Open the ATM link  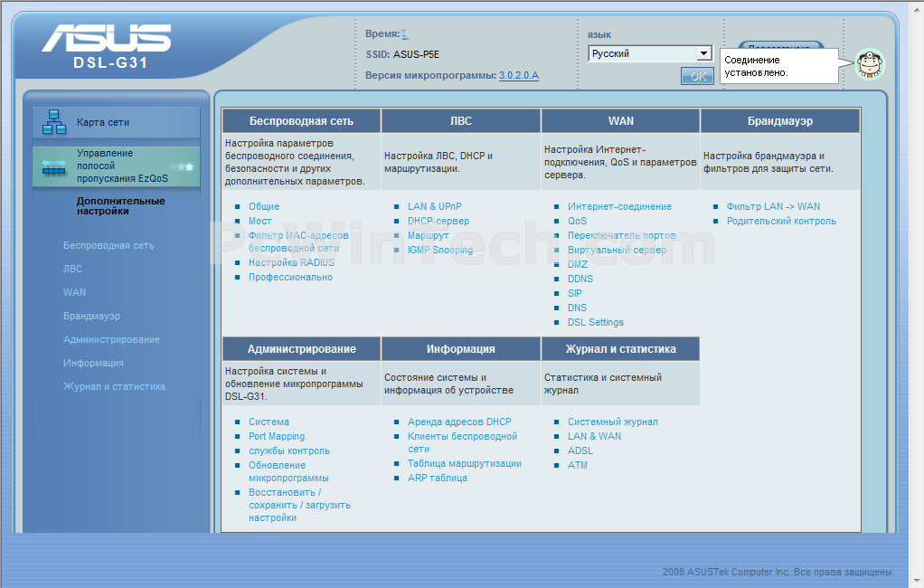click(578, 465)
